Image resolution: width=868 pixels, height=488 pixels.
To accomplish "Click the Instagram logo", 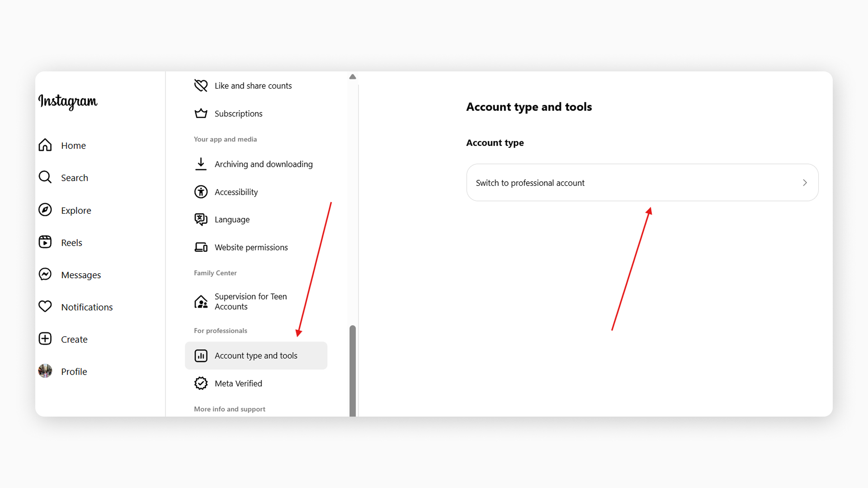I will click(x=68, y=102).
